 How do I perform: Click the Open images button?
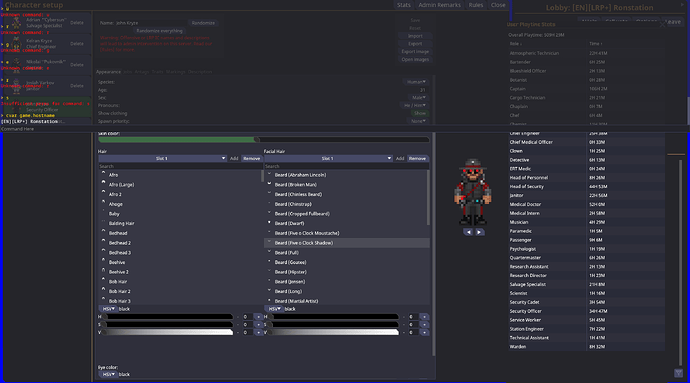click(415, 59)
